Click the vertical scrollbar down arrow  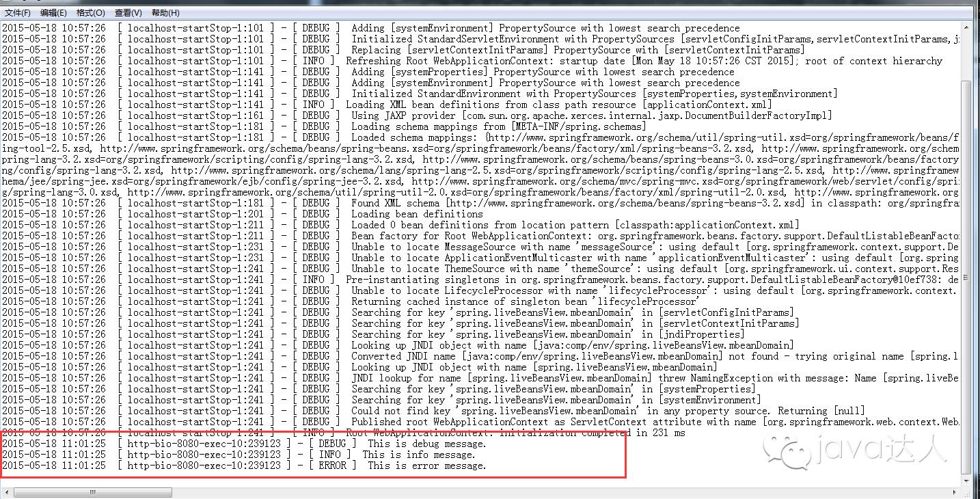coord(966,481)
